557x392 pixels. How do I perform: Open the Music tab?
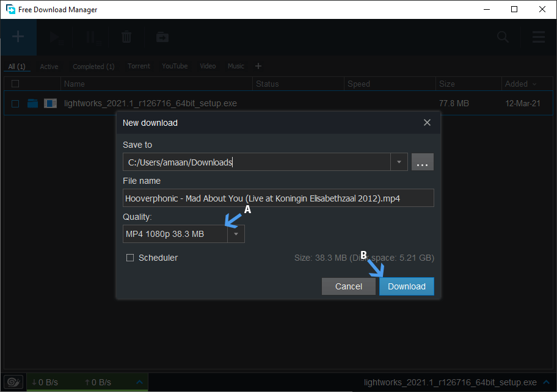click(236, 66)
